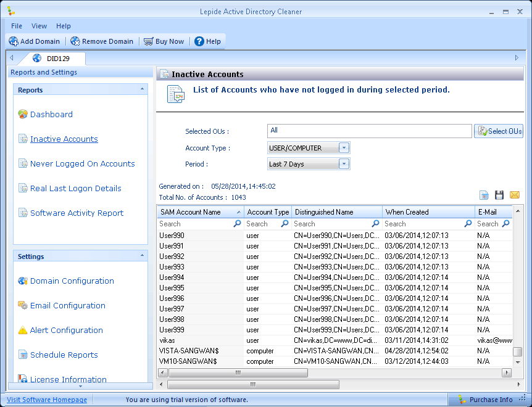This screenshot has height=407, width=532.
Task: Click the search magnifier in E-Mail column
Action: point(506,223)
